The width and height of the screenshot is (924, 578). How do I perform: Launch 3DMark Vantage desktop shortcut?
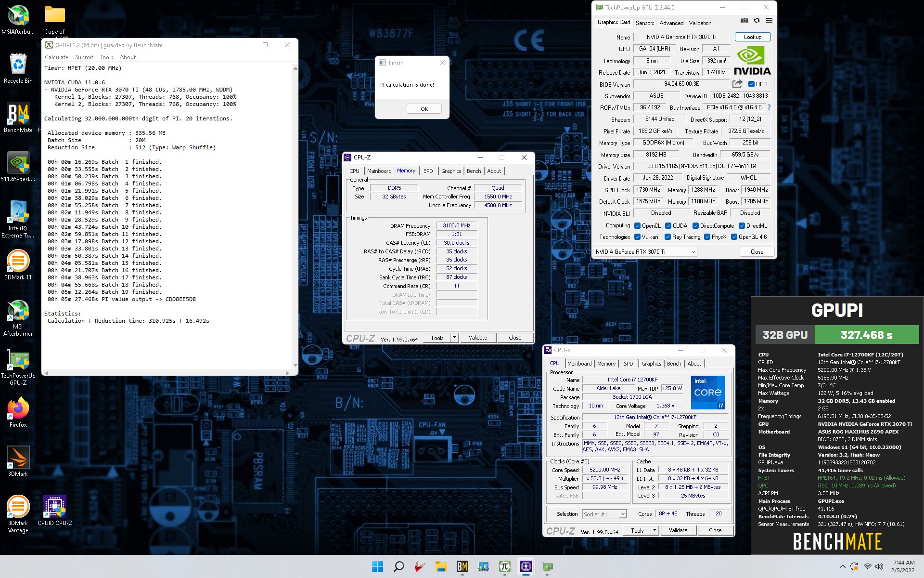coord(18,513)
